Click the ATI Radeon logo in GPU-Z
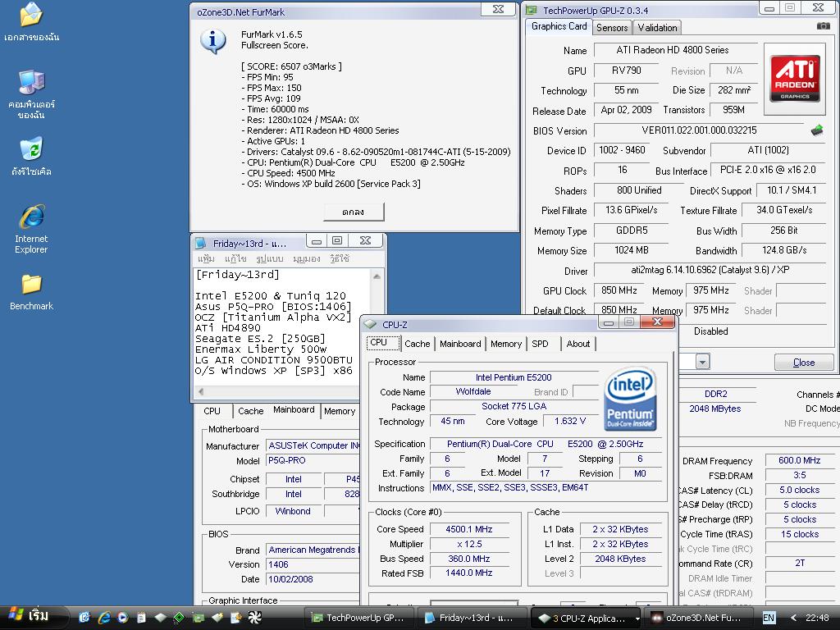Viewport: 840px width, 630px height. tap(794, 79)
